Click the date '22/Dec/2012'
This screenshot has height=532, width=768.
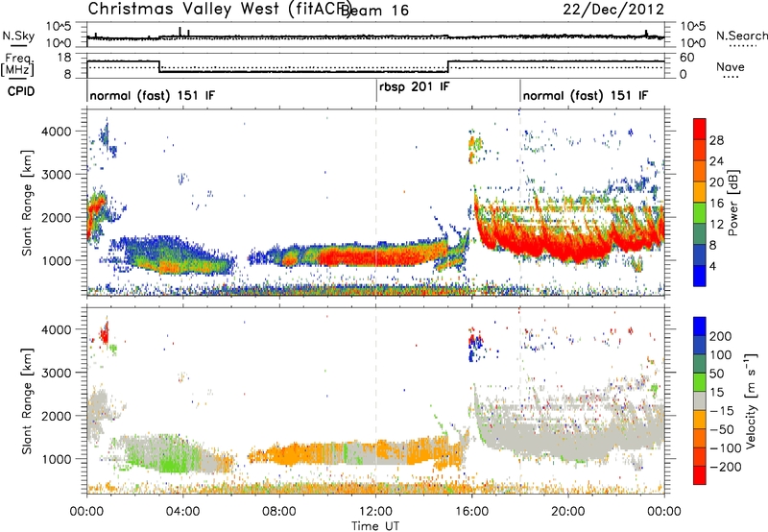613,9
